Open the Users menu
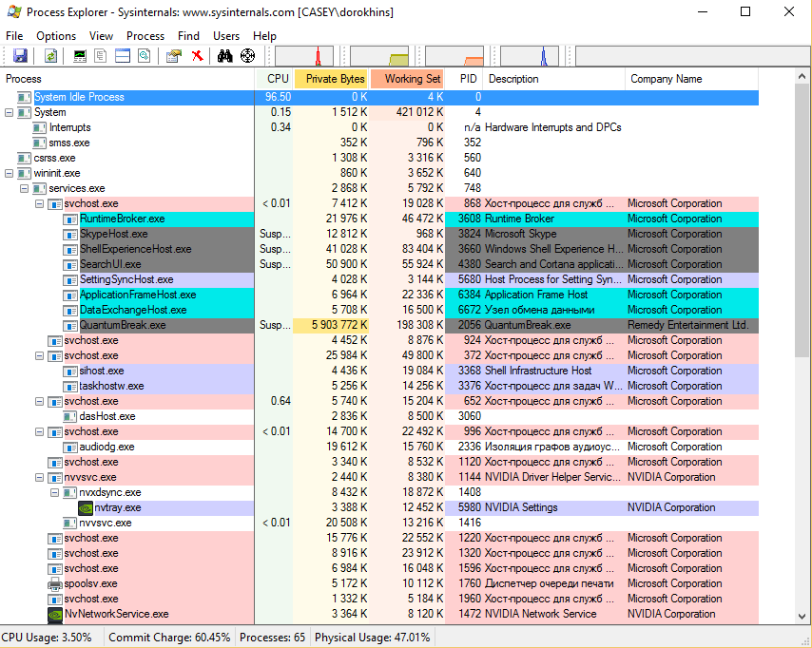The height and width of the screenshot is (648, 812). click(226, 36)
